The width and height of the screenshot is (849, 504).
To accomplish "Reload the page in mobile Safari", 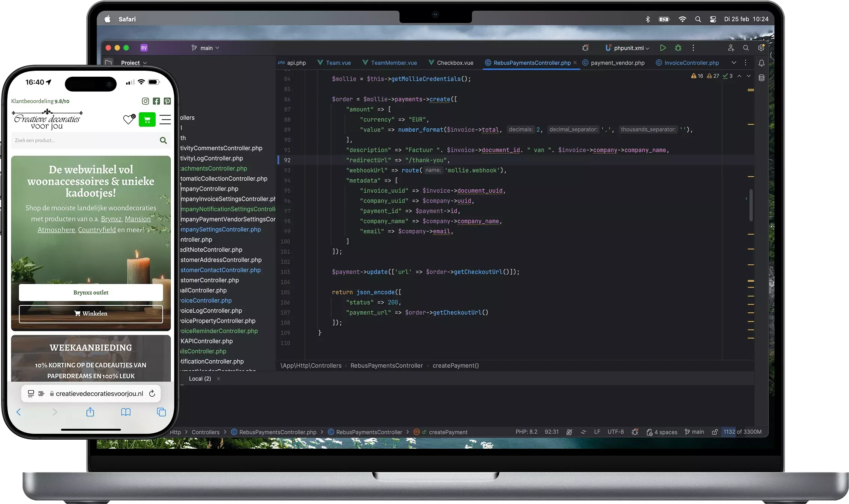I will click(x=152, y=394).
